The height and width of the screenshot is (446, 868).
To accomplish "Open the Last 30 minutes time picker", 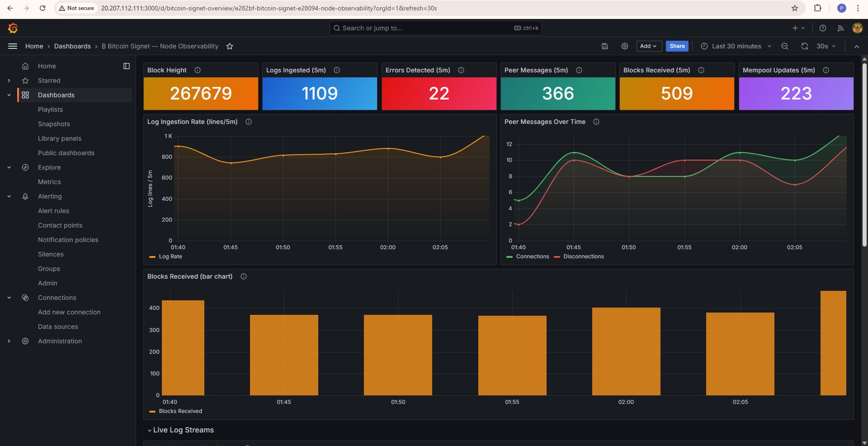I will click(x=736, y=46).
